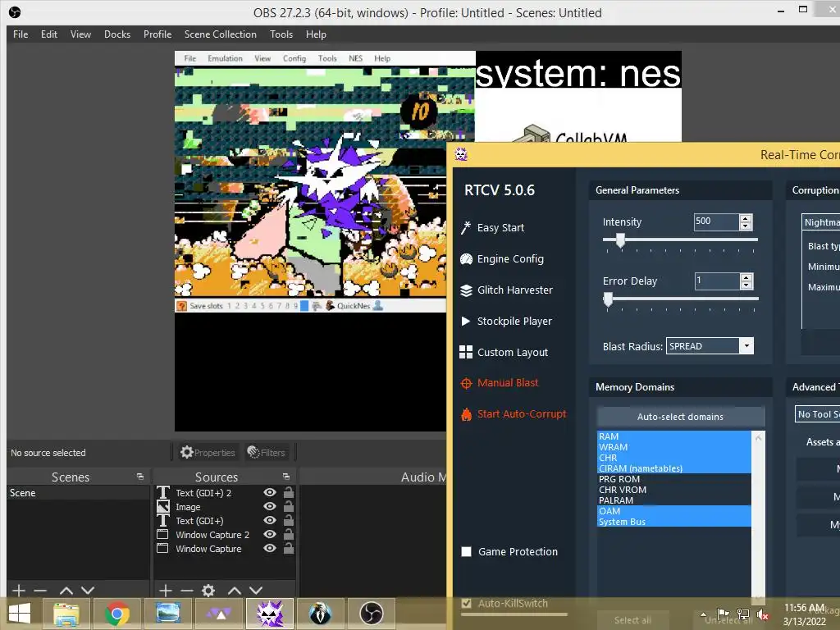Select RAM memory domain
This screenshot has height=630, width=840.
(x=674, y=436)
